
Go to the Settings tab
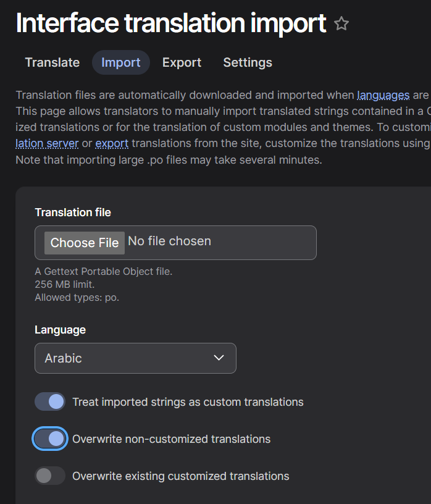248,62
